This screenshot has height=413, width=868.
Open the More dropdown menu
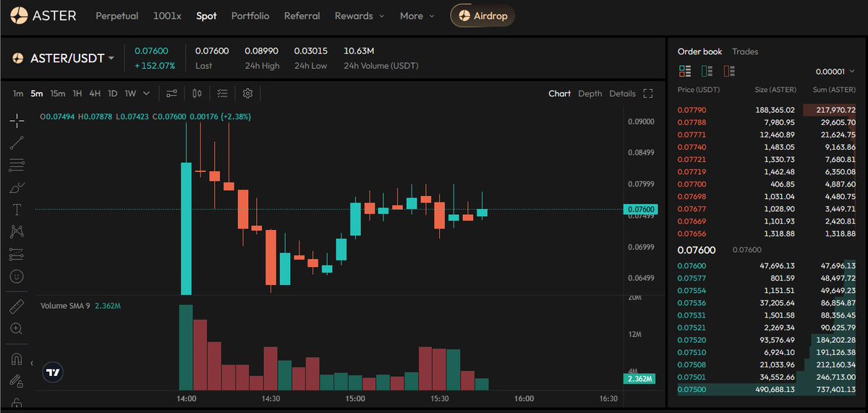(x=417, y=15)
